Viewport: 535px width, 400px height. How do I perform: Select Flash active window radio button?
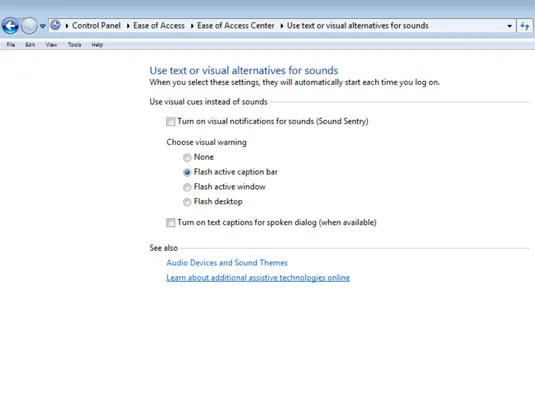point(187,187)
